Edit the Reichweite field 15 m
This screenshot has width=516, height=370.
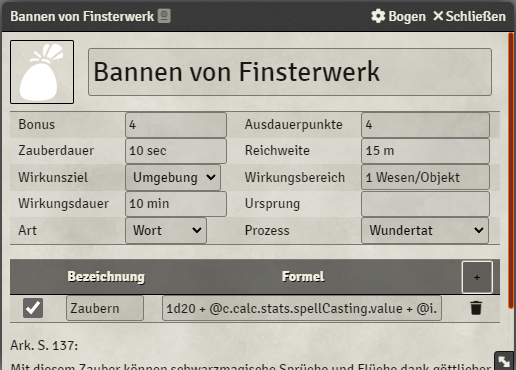click(425, 151)
